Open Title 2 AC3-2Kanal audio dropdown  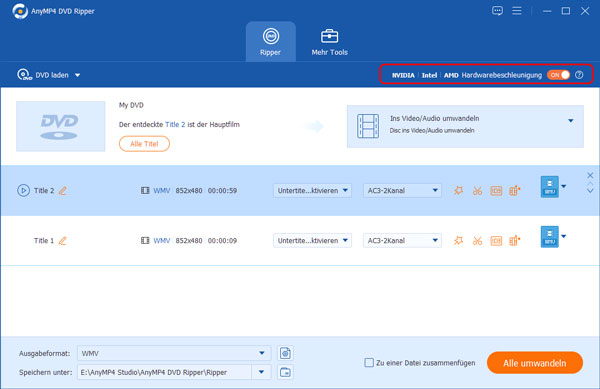click(x=402, y=190)
